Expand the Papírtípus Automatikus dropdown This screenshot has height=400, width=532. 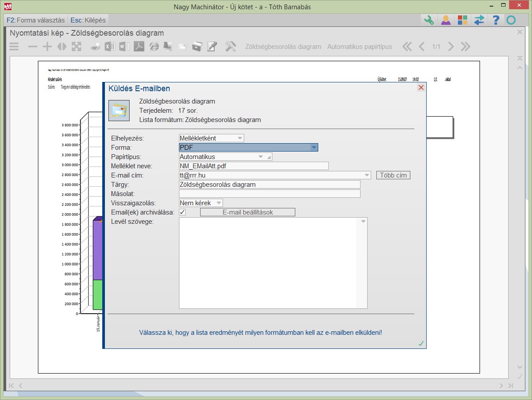tap(260, 157)
